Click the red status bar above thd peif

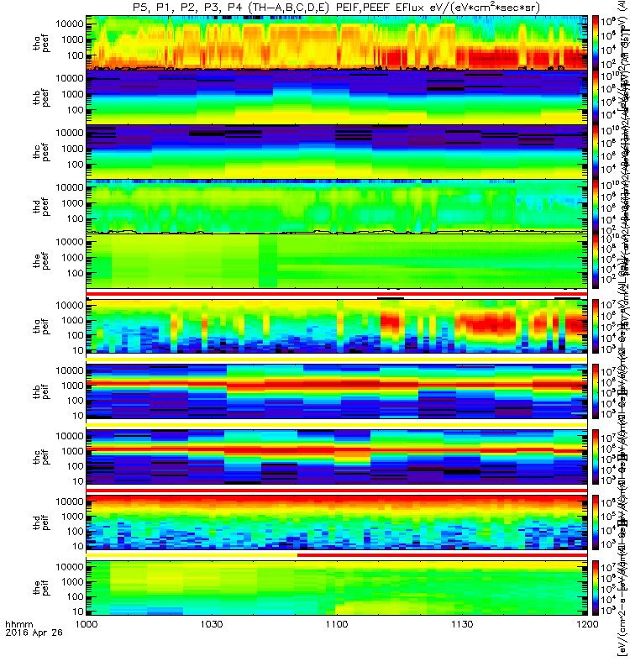(337, 490)
